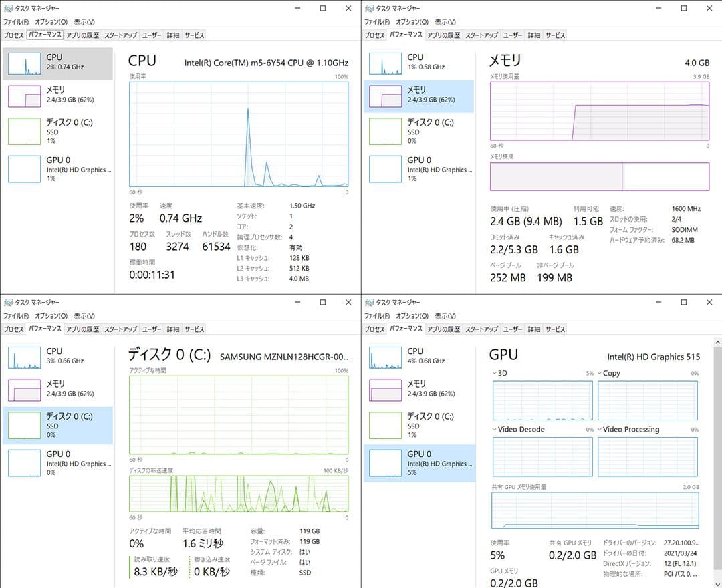
Task: Click the メモリ構成 composition bar
Action: tap(600, 176)
